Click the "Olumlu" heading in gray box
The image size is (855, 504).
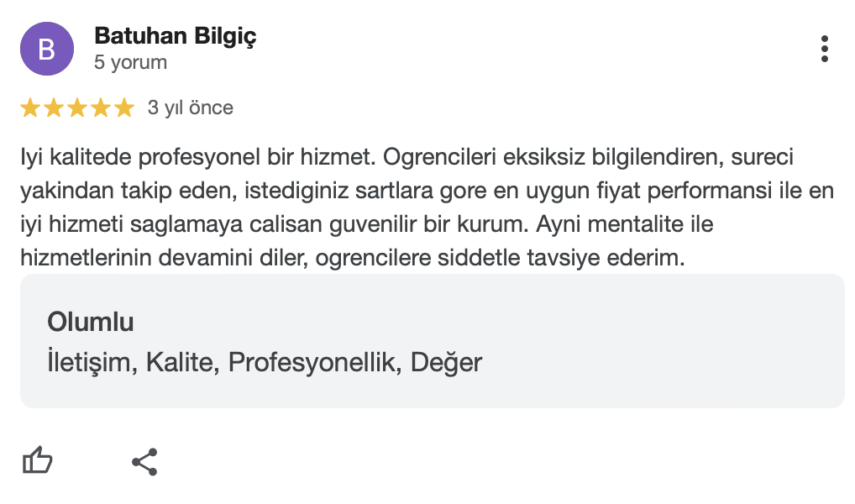[91, 322]
